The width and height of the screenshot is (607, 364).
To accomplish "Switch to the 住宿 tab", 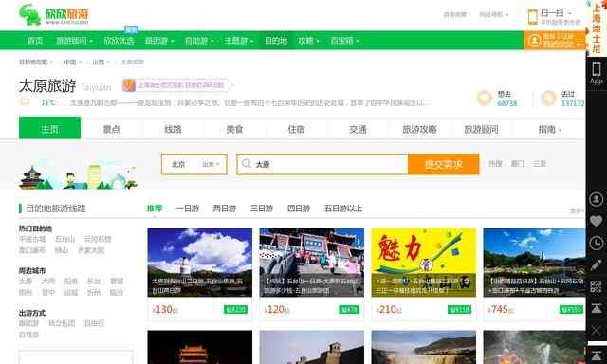I will tap(296, 129).
